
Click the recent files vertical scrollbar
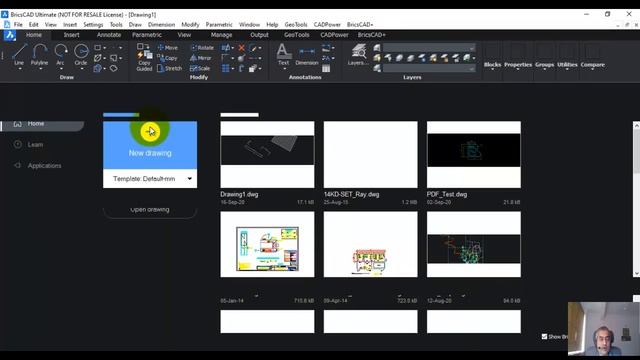pyautogui.click(x=636, y=199)
